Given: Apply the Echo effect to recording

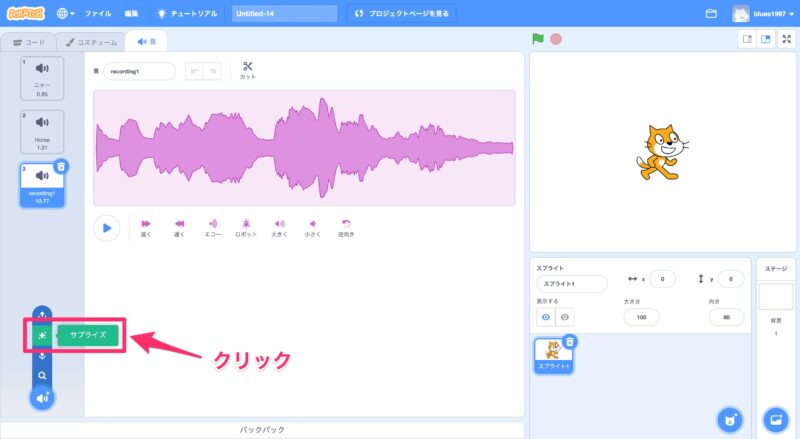Looking at the screenshot, I should pyautogui.click(x=212, y=227).
